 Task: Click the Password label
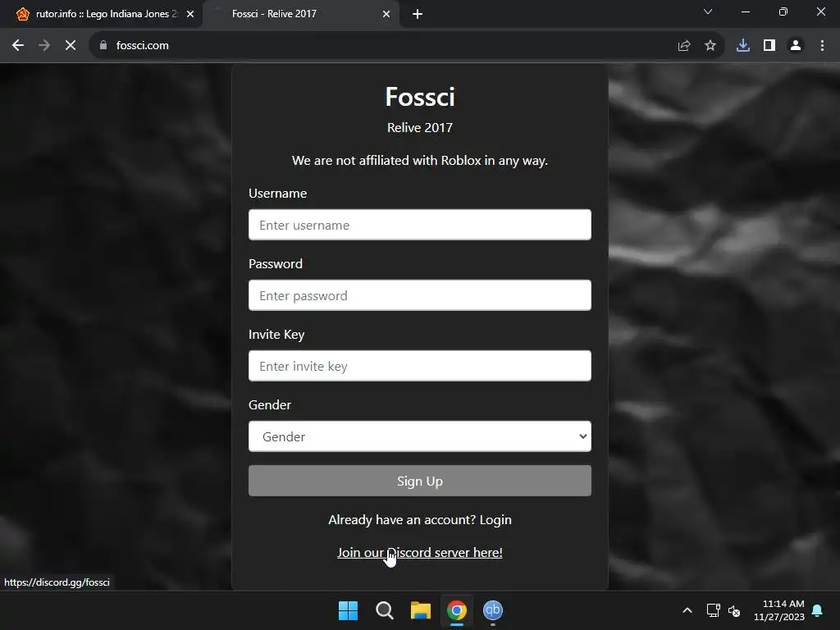pyautogui.click(x=276, y=263)
